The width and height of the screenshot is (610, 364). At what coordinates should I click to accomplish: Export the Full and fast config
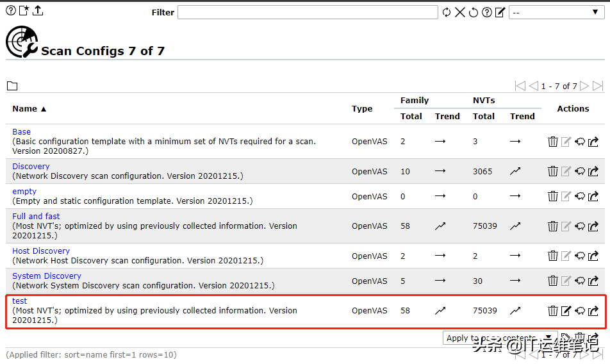(593, 226)
